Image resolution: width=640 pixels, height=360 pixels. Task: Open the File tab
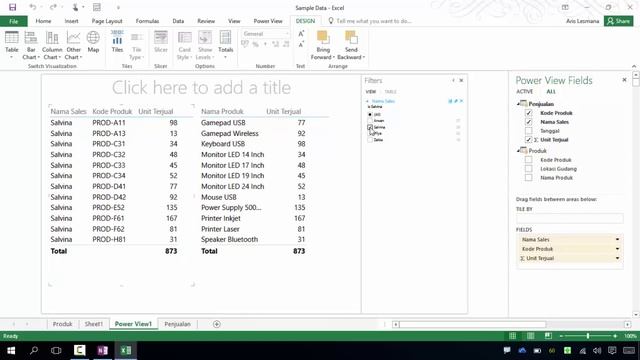(x=13, y=21)
